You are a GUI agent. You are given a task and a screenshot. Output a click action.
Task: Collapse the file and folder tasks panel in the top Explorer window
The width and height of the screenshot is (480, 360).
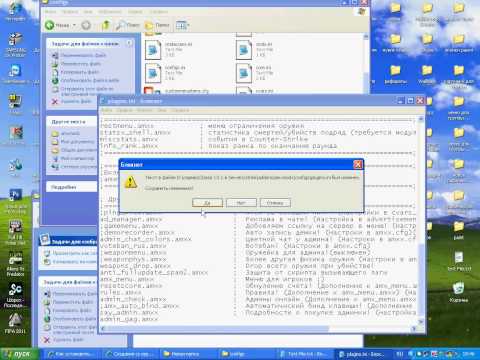pos(129,43)
